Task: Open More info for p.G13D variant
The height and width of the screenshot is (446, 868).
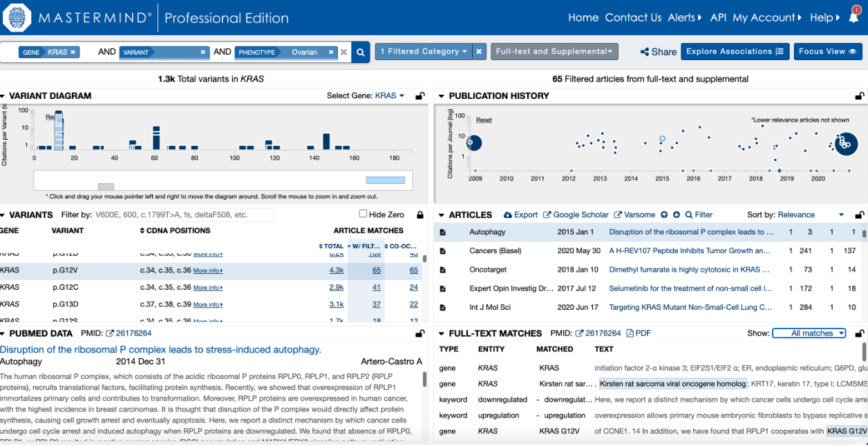Action: tap(208, 305)
